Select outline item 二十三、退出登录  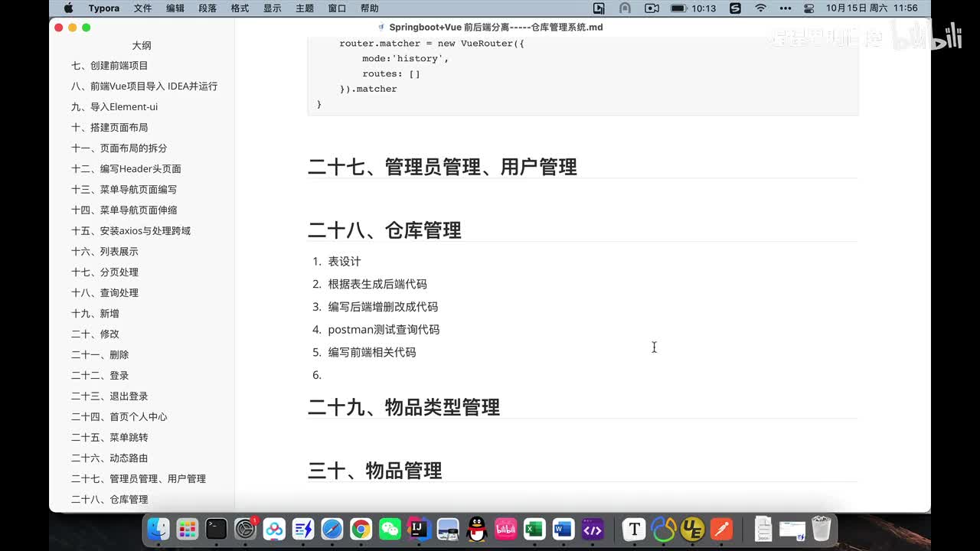click(109, 396)
